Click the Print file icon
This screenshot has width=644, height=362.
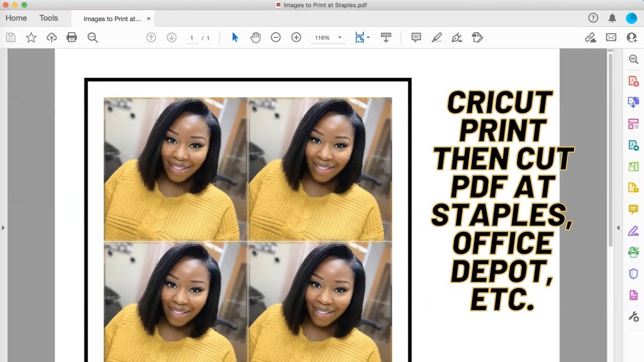72,37
